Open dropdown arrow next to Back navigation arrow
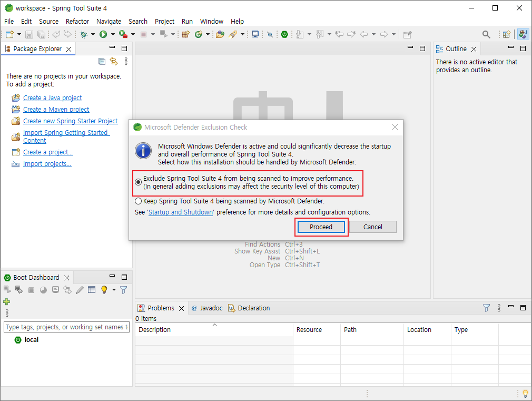Screen dimensions: 532x401 pos(373,34)
